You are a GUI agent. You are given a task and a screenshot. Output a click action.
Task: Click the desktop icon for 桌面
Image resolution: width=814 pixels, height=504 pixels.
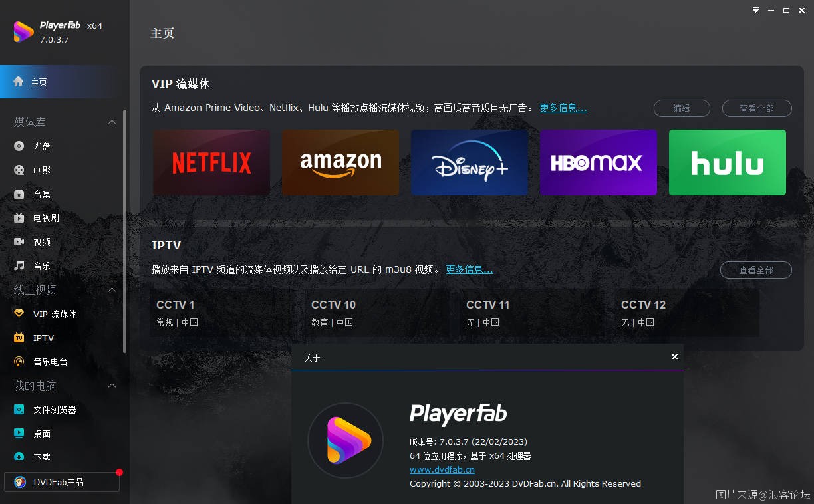(x=19, y=434)
